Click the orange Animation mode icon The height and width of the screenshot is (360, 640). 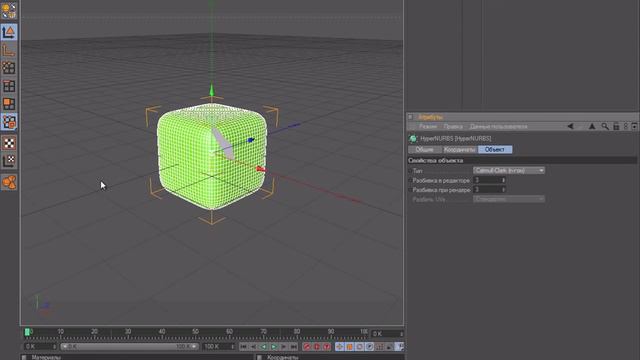click(9, 182)
